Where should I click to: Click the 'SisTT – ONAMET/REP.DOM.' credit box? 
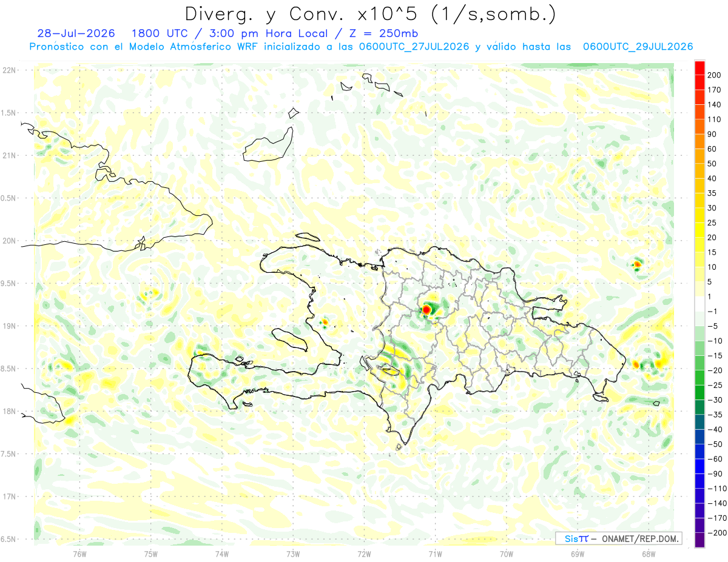[x=618, y=538]
